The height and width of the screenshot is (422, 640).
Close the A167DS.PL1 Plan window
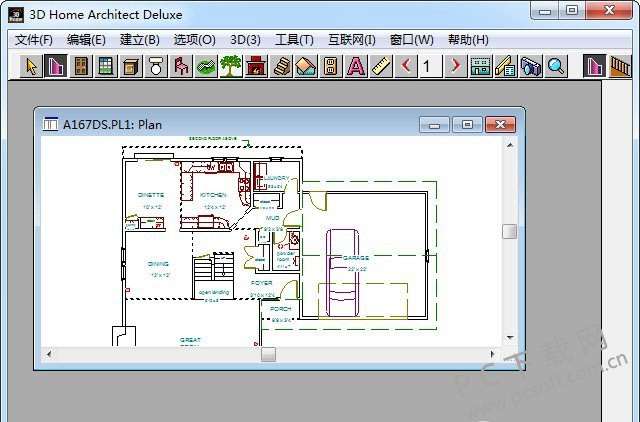coord(500,124)
